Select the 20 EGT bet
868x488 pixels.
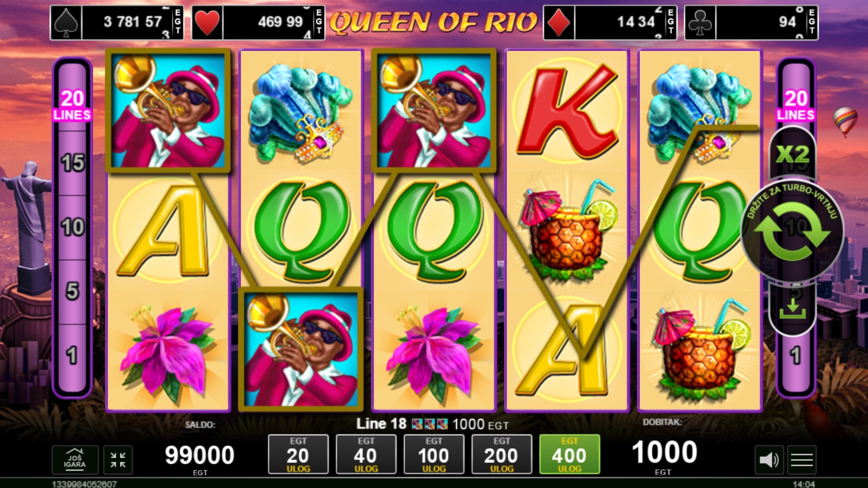coord(298,455)
